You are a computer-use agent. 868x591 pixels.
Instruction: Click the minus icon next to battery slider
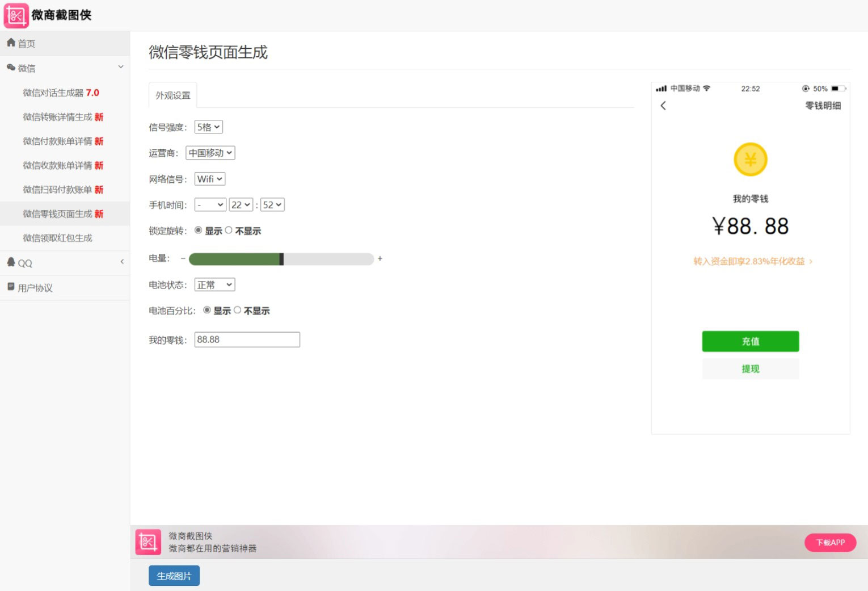[x=183, y=258]
